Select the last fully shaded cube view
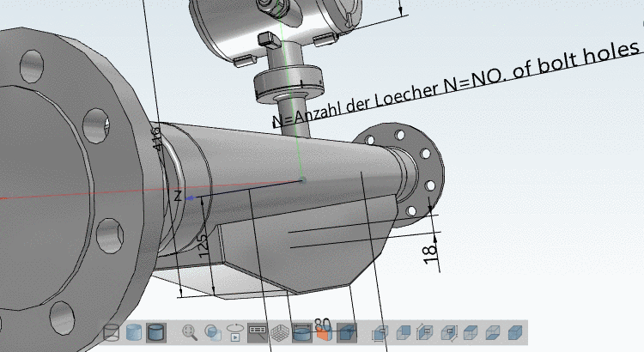This screenshot has width=644, height=352. pos(514,332)
